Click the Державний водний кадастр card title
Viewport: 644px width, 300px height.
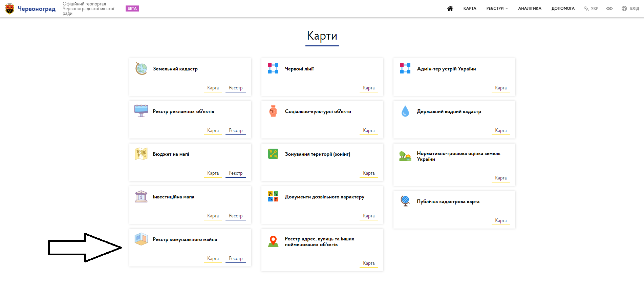(449, 111)
